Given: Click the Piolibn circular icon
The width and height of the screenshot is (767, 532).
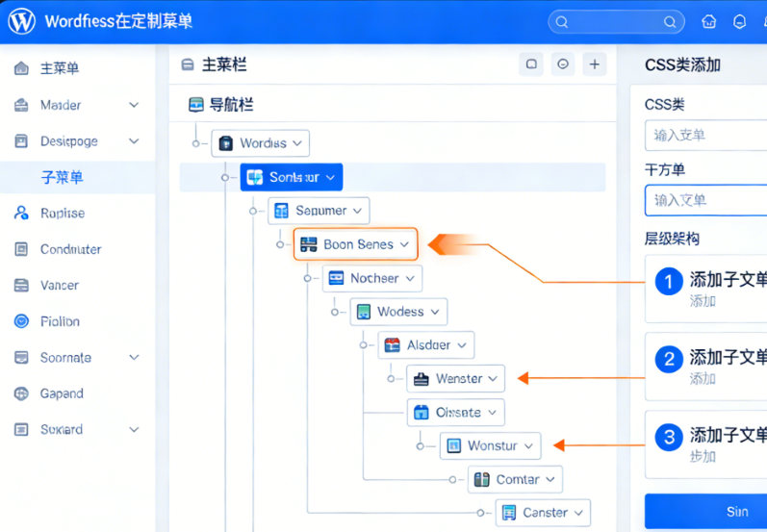Looking at the screenshot, I should [21, 321].
